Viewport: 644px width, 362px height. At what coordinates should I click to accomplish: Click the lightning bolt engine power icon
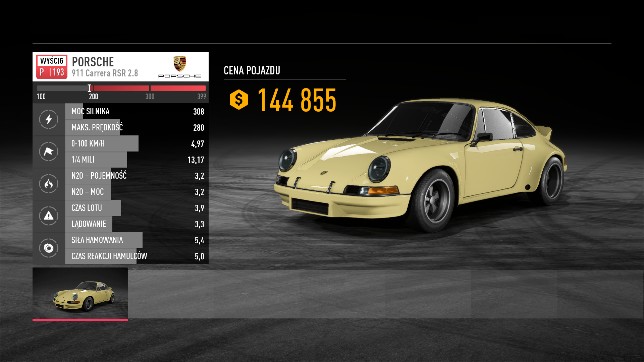point(49,119)
